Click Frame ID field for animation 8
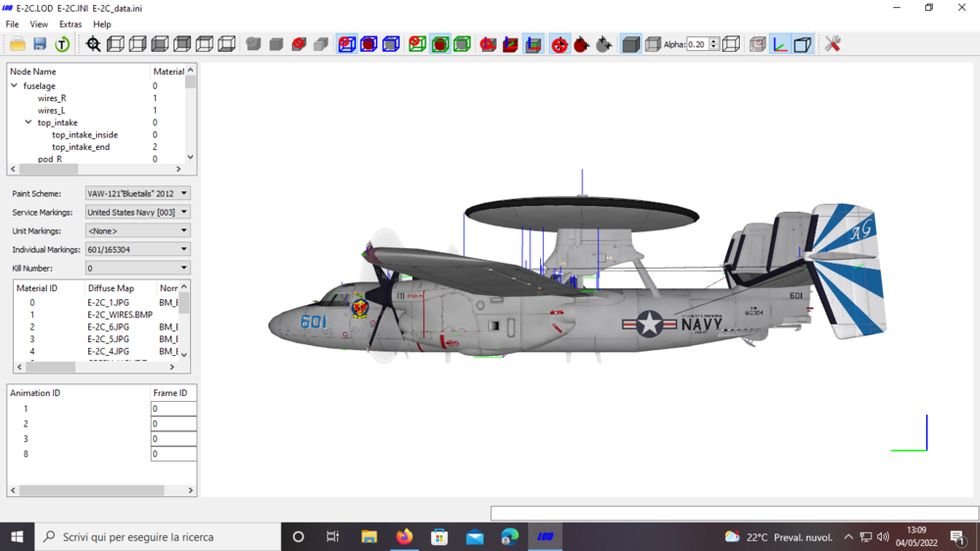This screenshot has width=980, height=551. click(173, 454)
